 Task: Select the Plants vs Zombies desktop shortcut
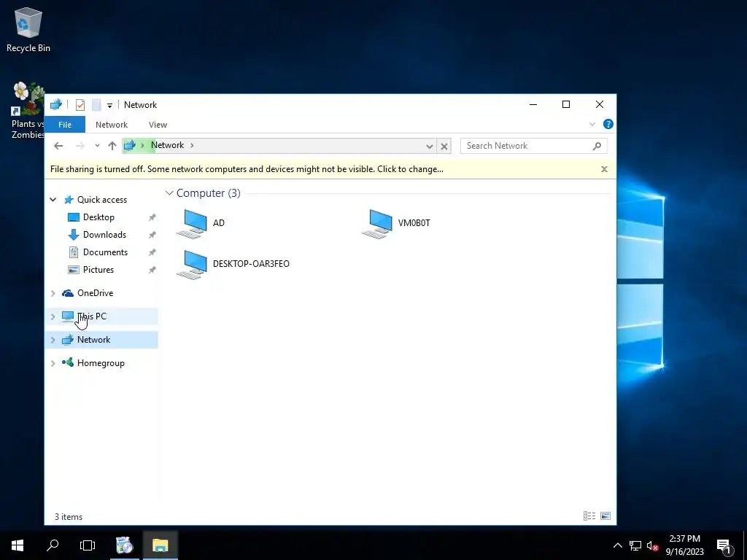28,111
